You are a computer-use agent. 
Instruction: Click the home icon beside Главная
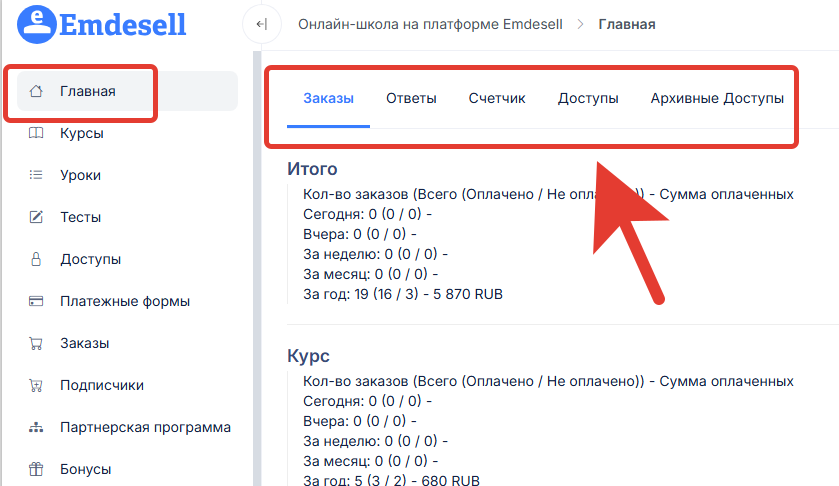[x=36, y=92]
